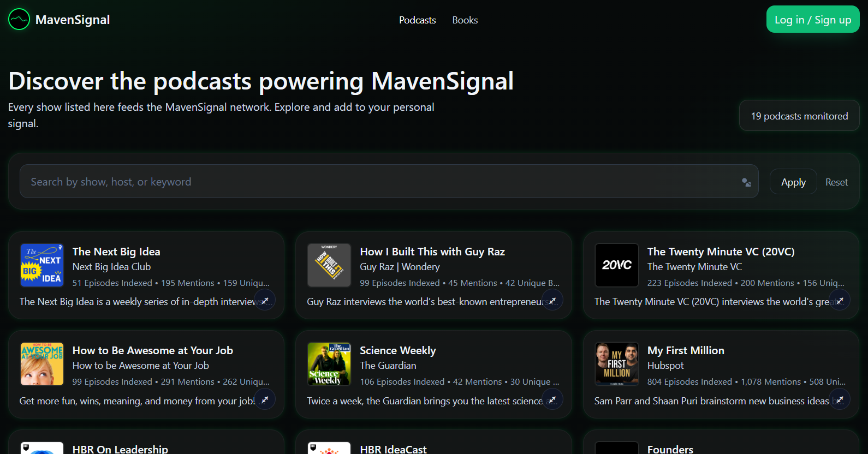Click 'Guy Raz | Wondery' publisher text
The height and width of the screenshot is (454, 868).
click(400, 267)
